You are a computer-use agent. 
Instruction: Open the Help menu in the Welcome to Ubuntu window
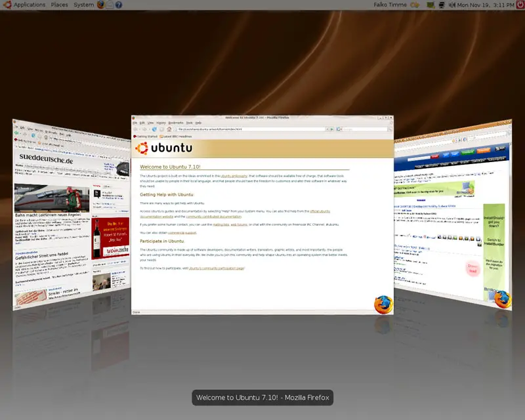pyautogui.click(x=198, y=123)
